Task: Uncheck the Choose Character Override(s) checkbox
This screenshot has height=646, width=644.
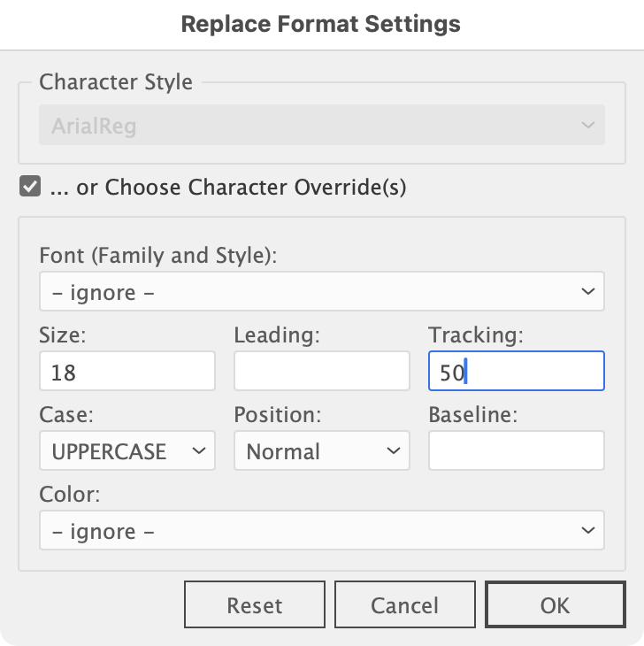Action: (30, 187)
